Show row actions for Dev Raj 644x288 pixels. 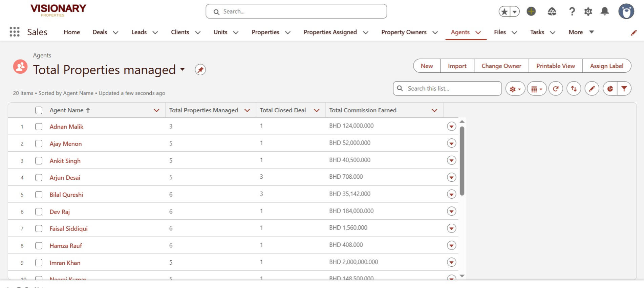point(451,211)
